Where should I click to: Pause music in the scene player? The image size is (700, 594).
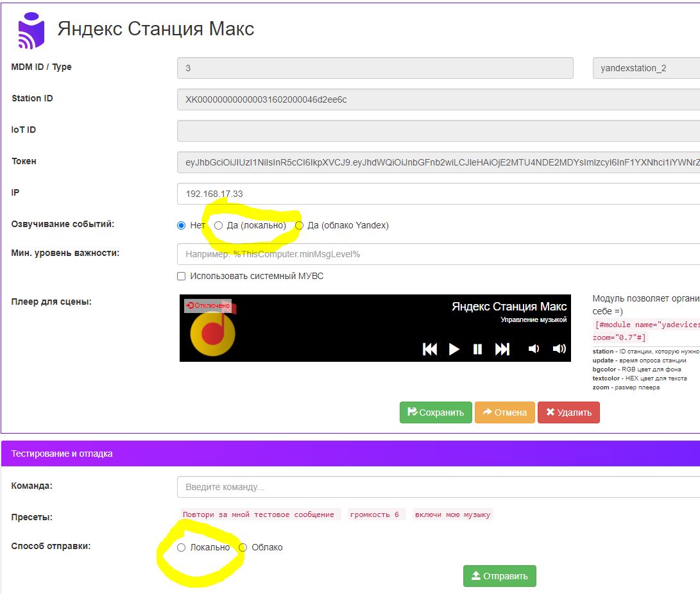click(477, 349)
